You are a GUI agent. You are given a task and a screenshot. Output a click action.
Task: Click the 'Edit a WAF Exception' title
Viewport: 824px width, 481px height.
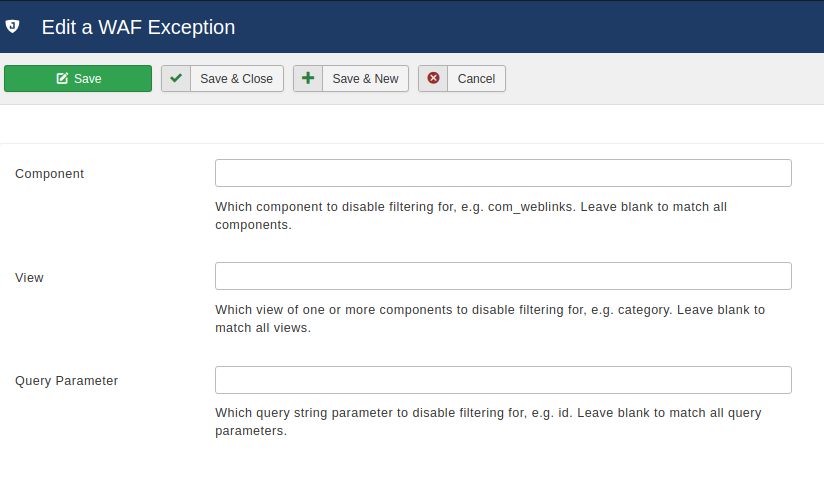pyautogui.click(x=138, y=27)
